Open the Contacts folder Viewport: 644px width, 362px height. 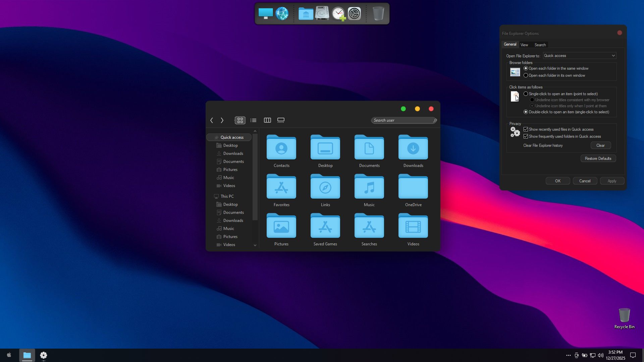(x=281, y=151)
